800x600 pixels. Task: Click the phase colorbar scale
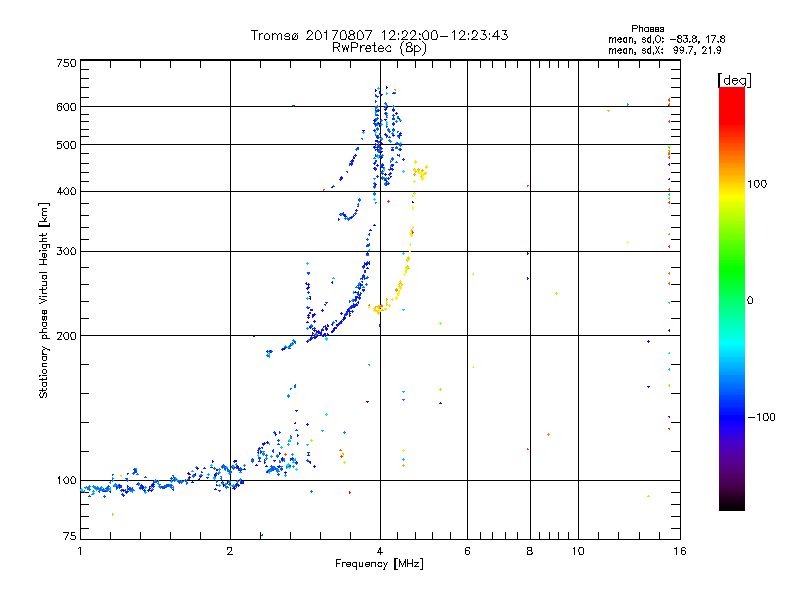click(x=732, y=299)
